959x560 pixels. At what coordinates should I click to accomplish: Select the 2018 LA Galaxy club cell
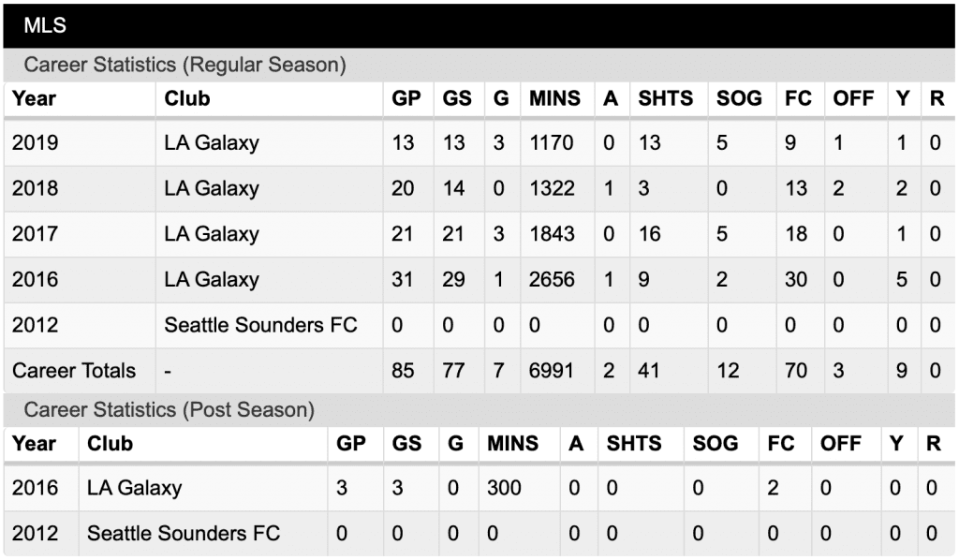coord(212,188)
